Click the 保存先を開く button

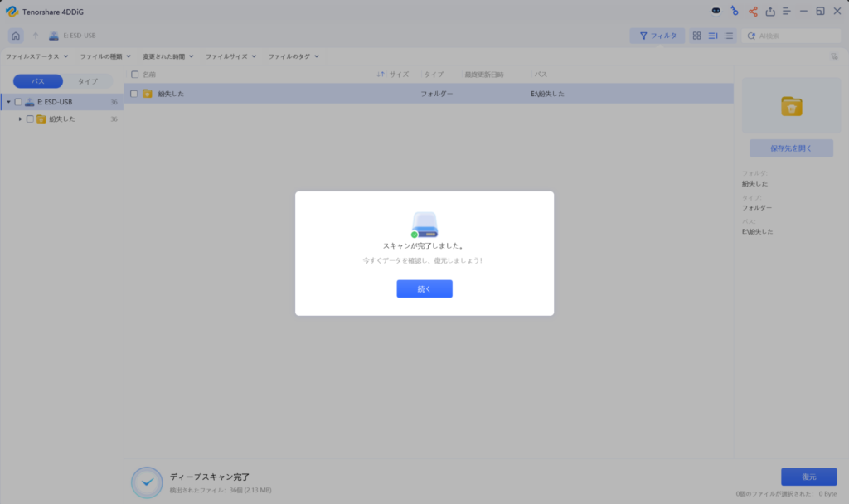point(790,148)
